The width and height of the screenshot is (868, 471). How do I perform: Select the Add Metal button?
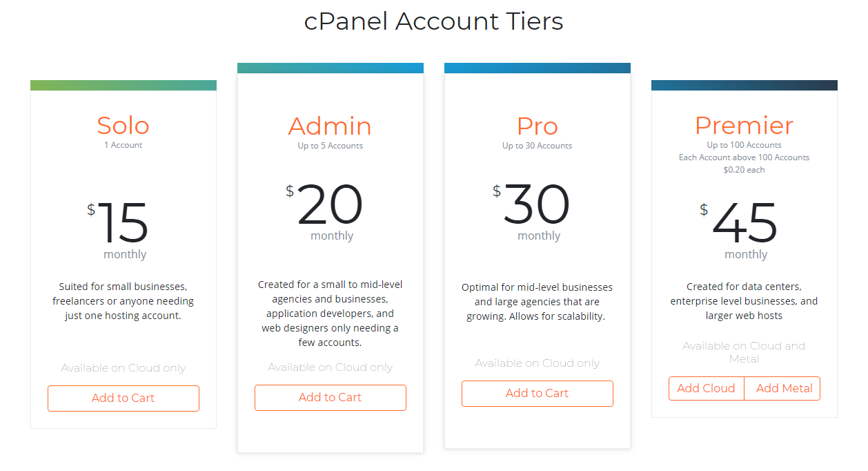784,388
